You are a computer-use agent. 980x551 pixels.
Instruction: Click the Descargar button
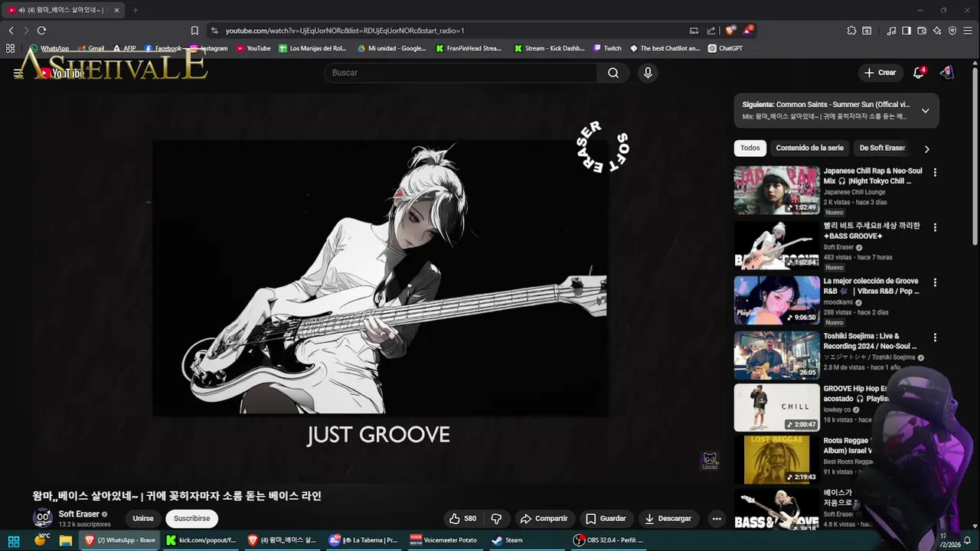point(668,518)
